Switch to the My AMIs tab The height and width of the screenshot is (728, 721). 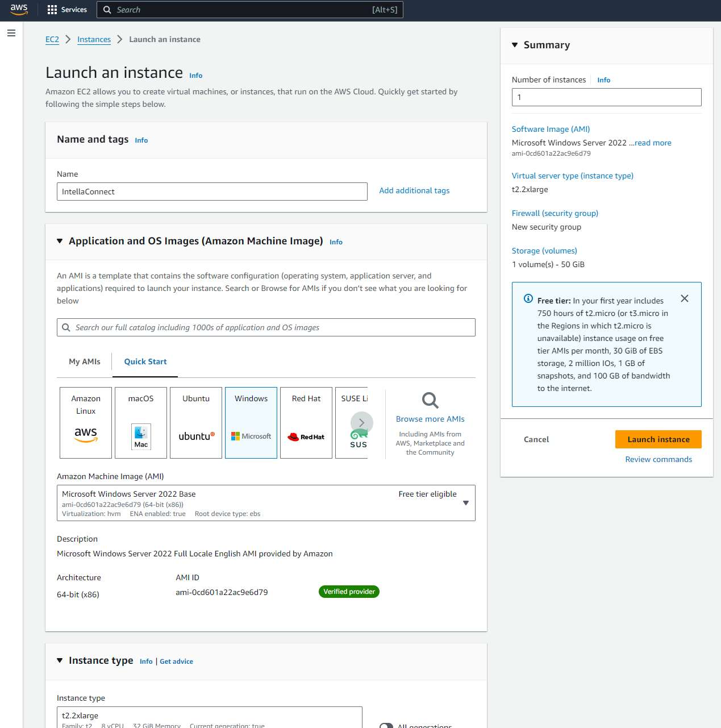85,361
